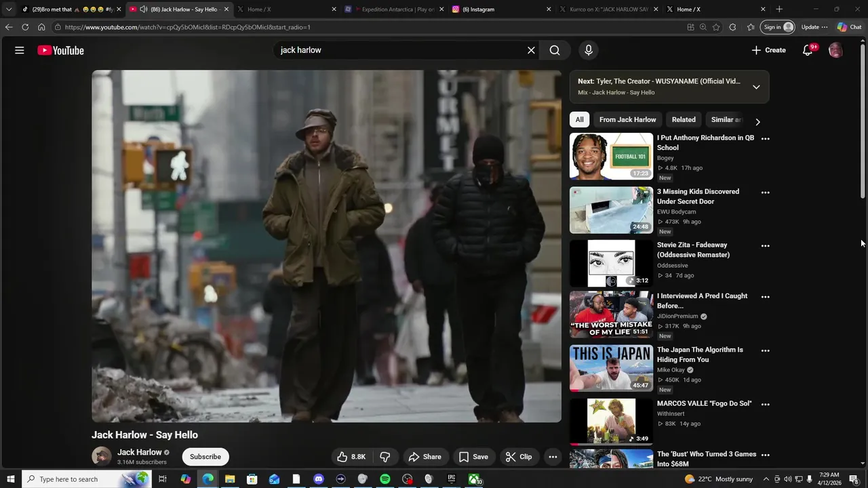Open a new browser tab
This screenshot has width=868, height=488.
[779, 9]
